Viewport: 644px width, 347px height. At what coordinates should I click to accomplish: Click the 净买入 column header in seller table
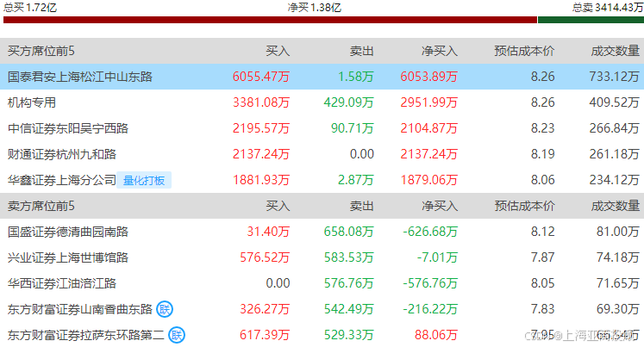(440, 206)
